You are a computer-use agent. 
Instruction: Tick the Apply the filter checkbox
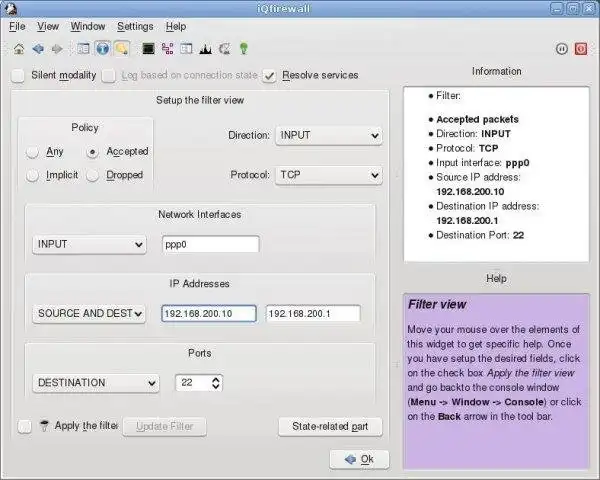24,426
